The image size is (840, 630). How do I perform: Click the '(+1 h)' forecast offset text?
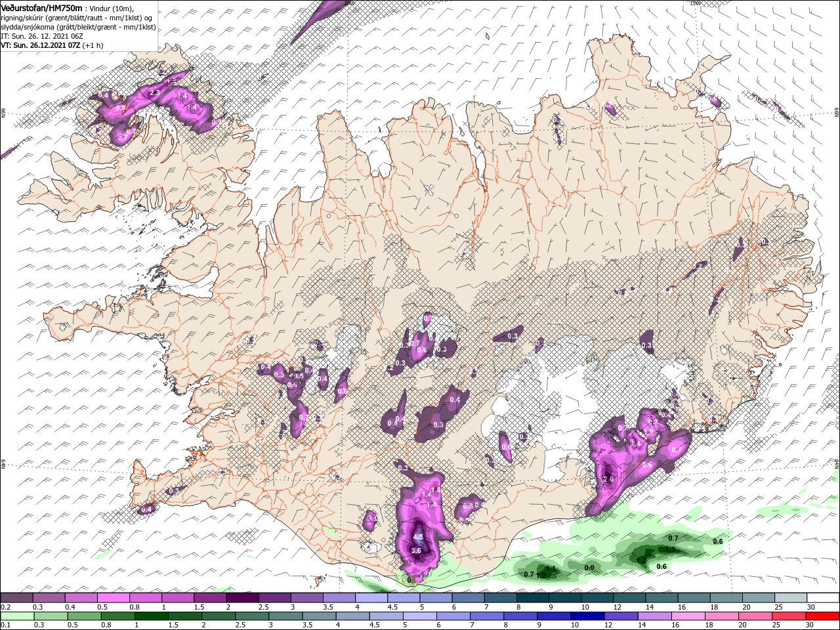point(93,45)
